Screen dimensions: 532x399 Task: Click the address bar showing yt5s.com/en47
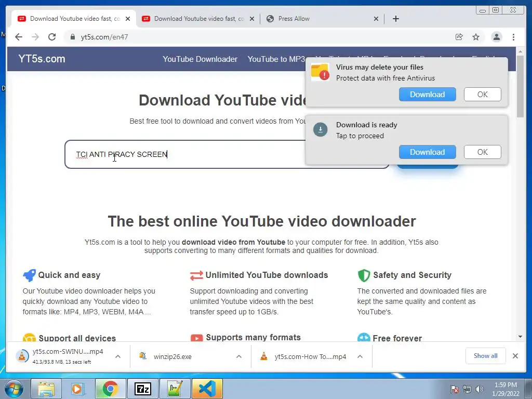(x=258, y=37)
